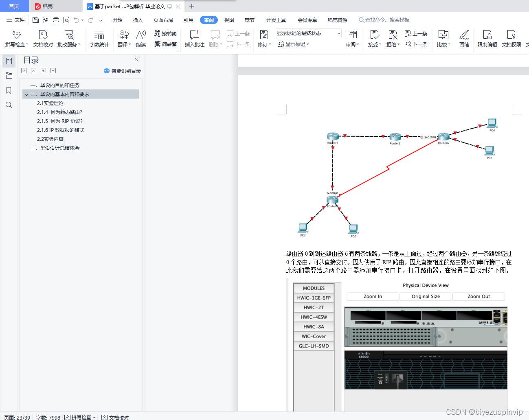This screenshot has height=420, width=529.
Task: Open the 显示标记的最终状态 dropdown
Action: (x=308, y=33)
